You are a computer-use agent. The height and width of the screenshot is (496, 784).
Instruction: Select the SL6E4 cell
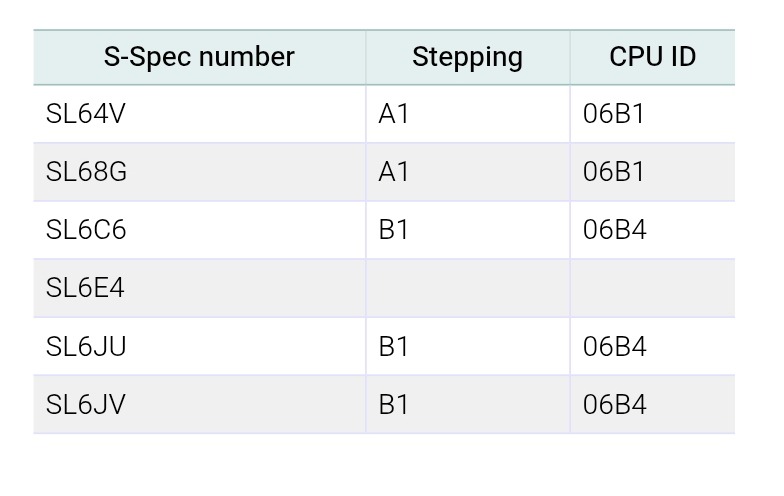pyautogui.click(x=85, y=288)
